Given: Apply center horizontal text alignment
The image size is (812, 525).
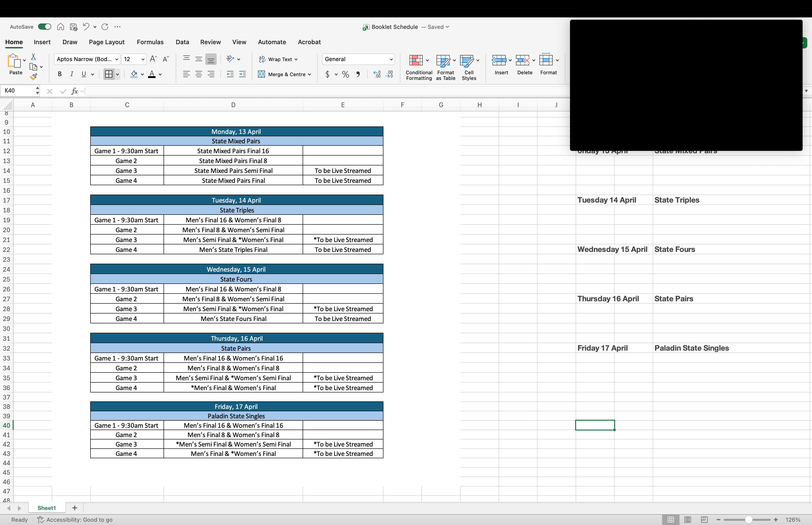Looking at the screenshot, I should point(199,74).
